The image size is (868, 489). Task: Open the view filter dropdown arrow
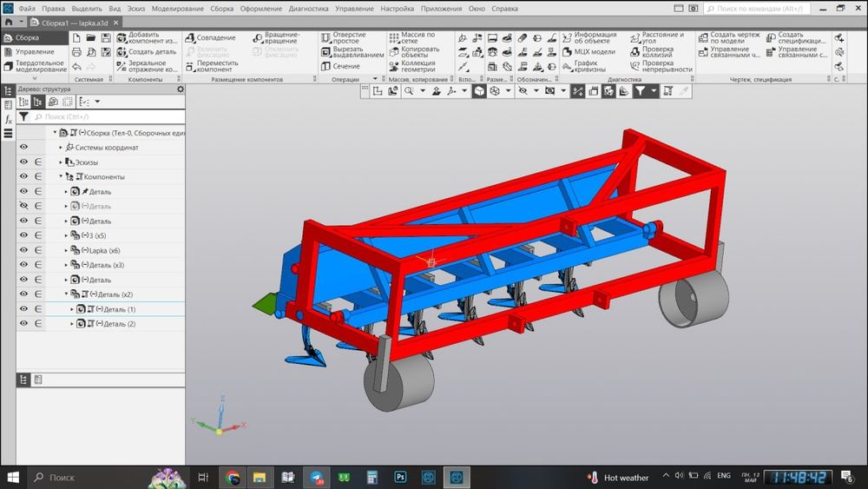point(654,91)
